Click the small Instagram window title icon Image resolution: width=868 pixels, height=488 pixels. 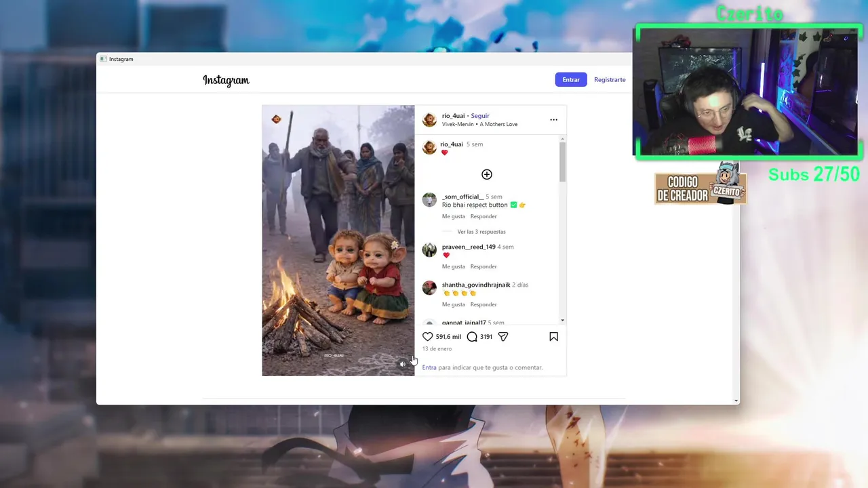(x=103, y=59)
